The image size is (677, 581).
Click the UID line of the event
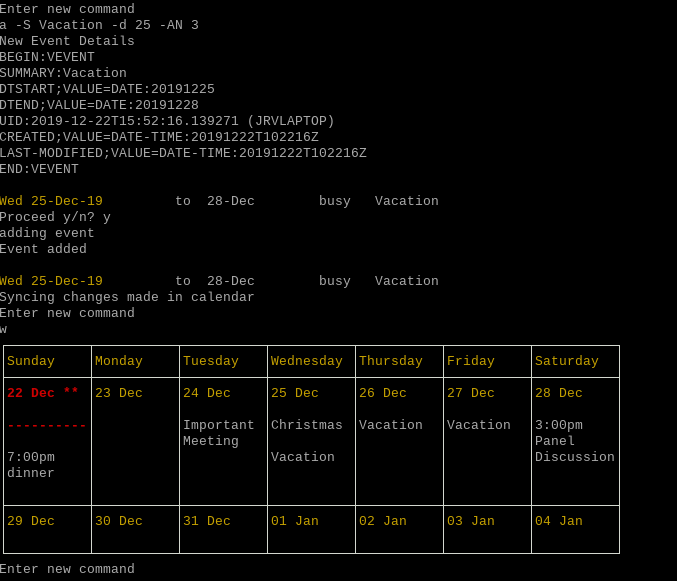tap(167, 121)
